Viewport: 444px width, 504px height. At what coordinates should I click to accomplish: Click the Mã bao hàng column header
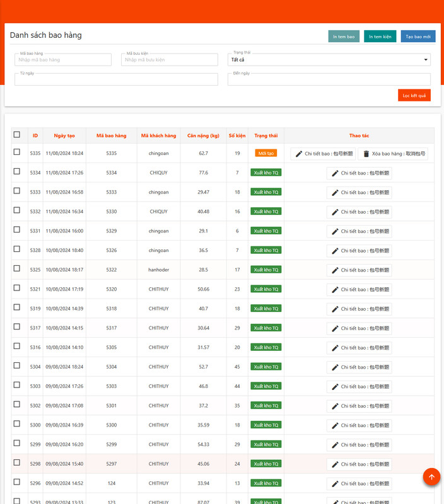coord(112,135)
